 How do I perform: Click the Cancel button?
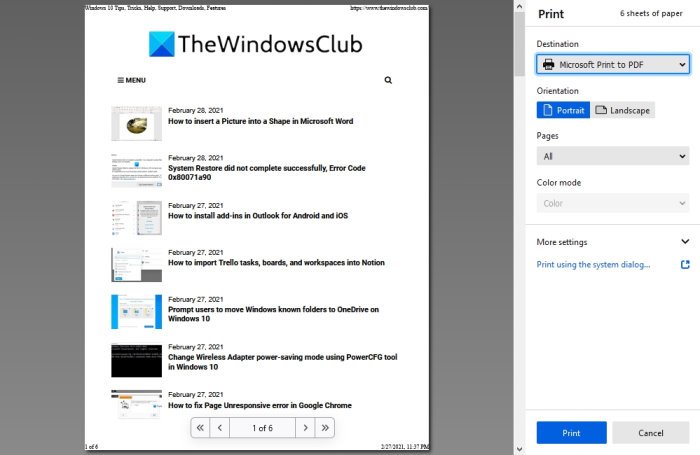click(650, 433)
